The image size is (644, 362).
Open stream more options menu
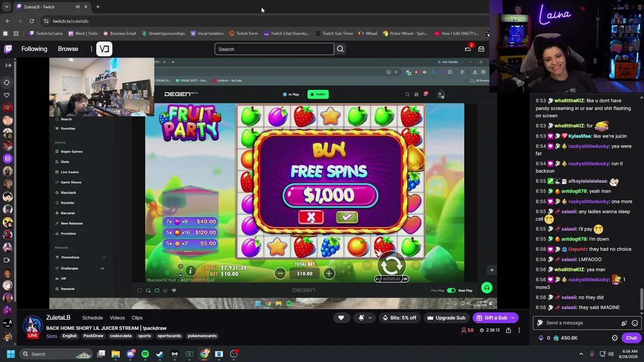coord(519,330)
